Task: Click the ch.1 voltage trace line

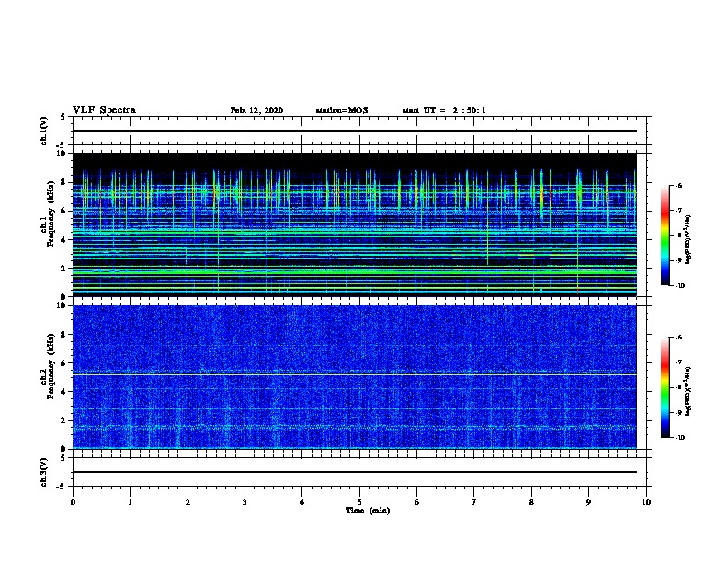Action: (x=355, y=131)
